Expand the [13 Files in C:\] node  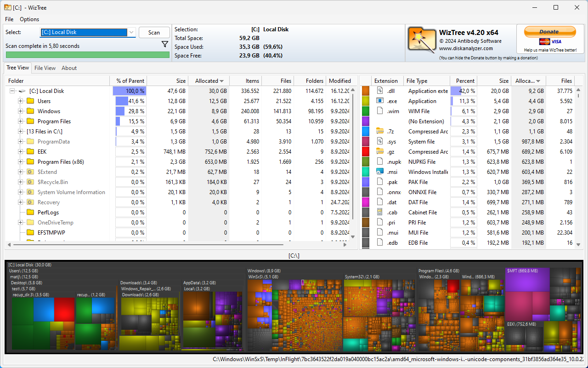coord(20,132)
